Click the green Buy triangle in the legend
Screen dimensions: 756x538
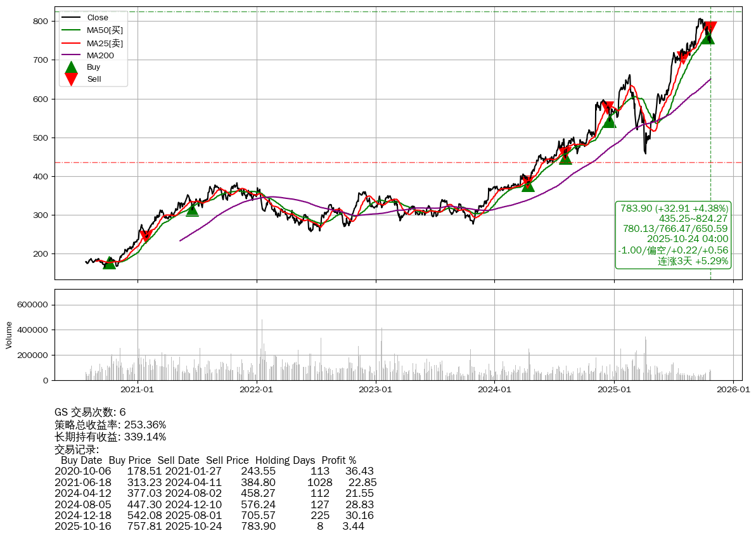(x=72, y=67)
